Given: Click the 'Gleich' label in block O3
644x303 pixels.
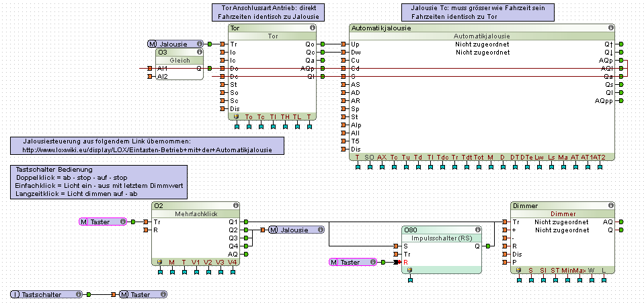Looking at the screenshot, I should pyautogui.click(x=180, y=61).
